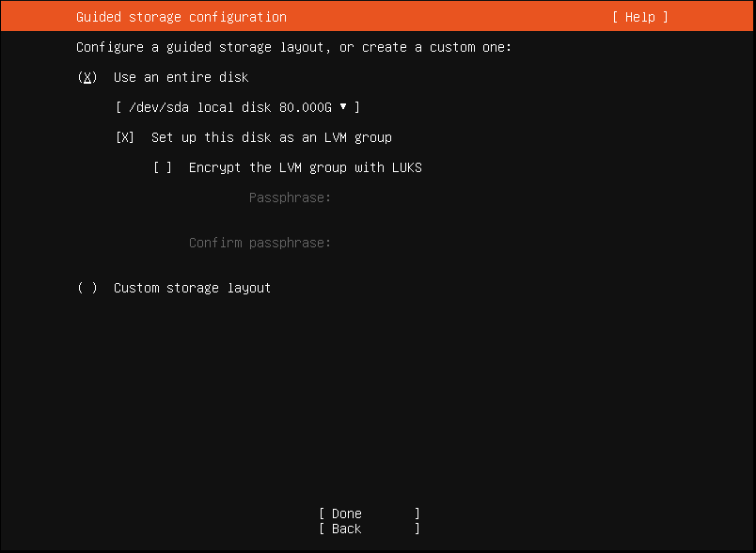
Task: Select the 'Use an entire disk' radio button
Action: pos(87,77)
